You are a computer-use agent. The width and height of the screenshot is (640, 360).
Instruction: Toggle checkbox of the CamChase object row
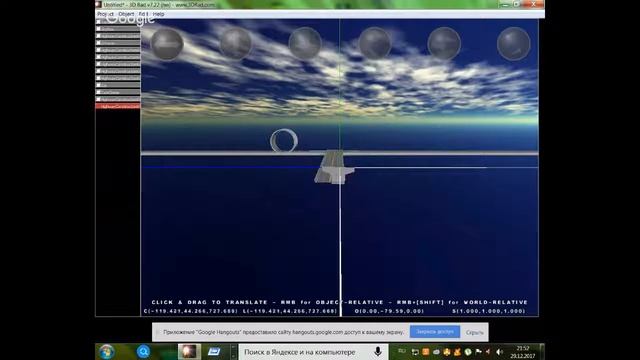(x=99, y=92)
